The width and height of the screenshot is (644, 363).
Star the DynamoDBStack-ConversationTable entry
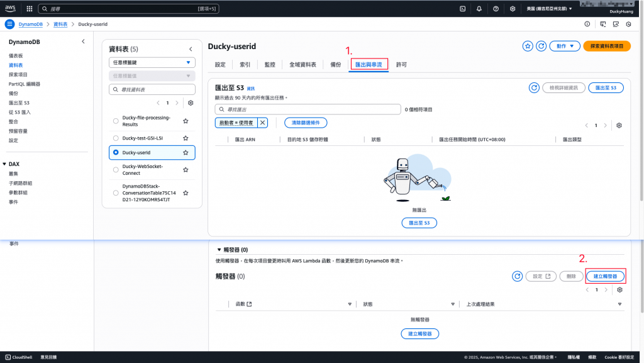[186, 193]
